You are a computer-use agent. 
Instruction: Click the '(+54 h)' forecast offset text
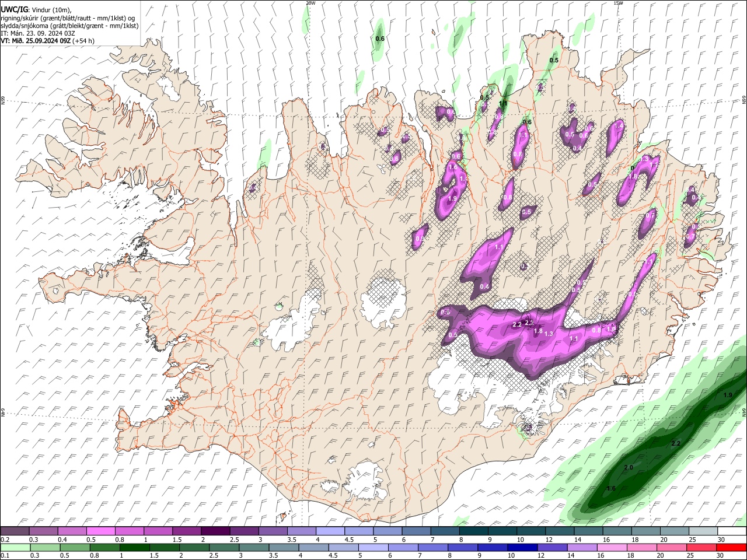coord(83,41)
